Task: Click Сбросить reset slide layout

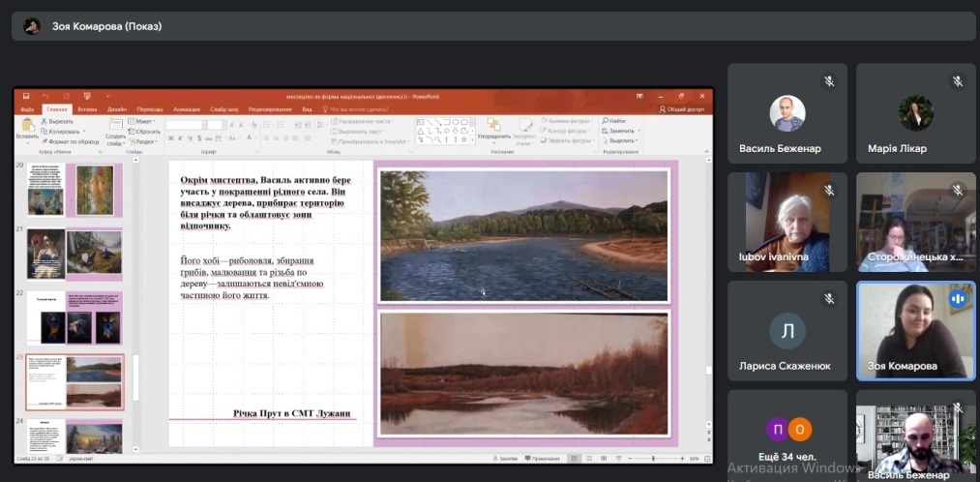Action: click(x=144, y=132)
